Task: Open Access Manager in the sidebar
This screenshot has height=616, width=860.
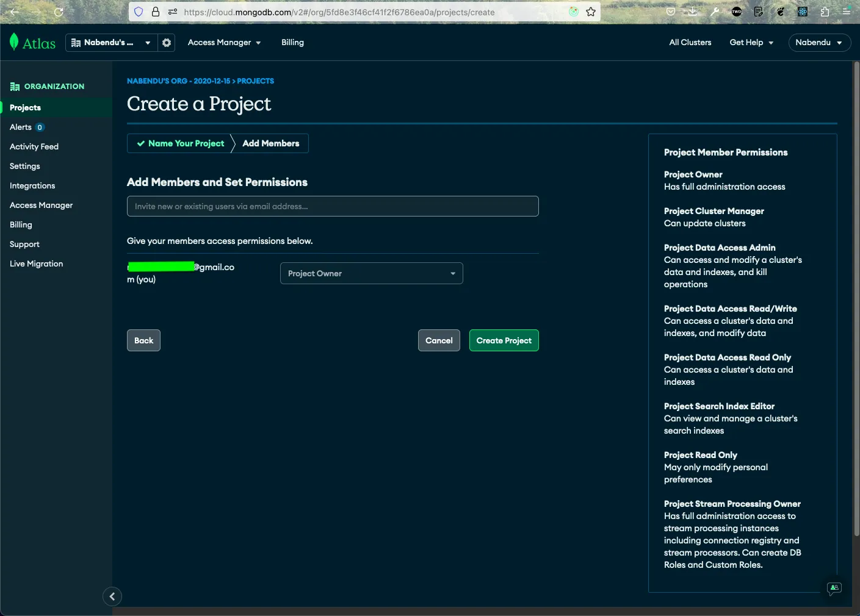Action: tap(41, 206)
